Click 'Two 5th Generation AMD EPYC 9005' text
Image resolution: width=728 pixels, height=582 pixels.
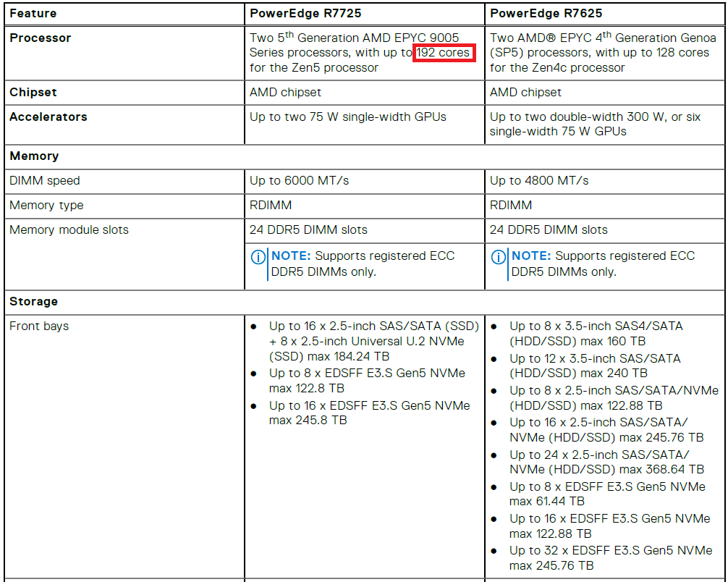(x=354, y=38)
